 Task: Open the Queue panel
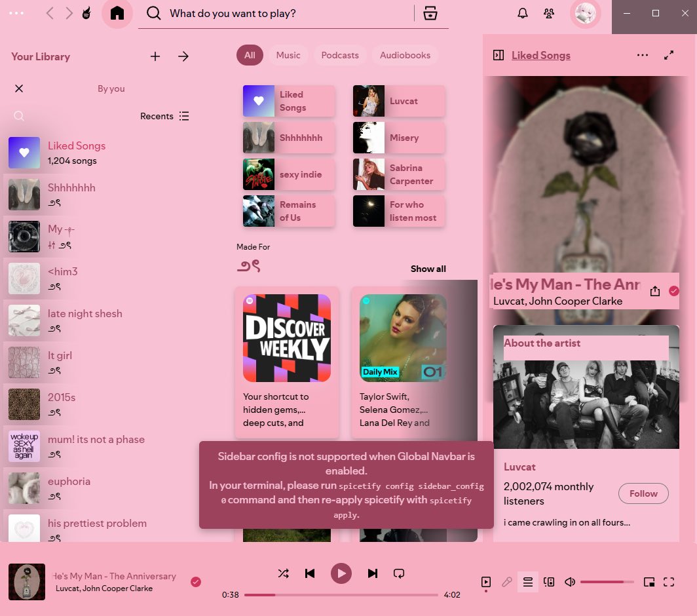point(528,581)
